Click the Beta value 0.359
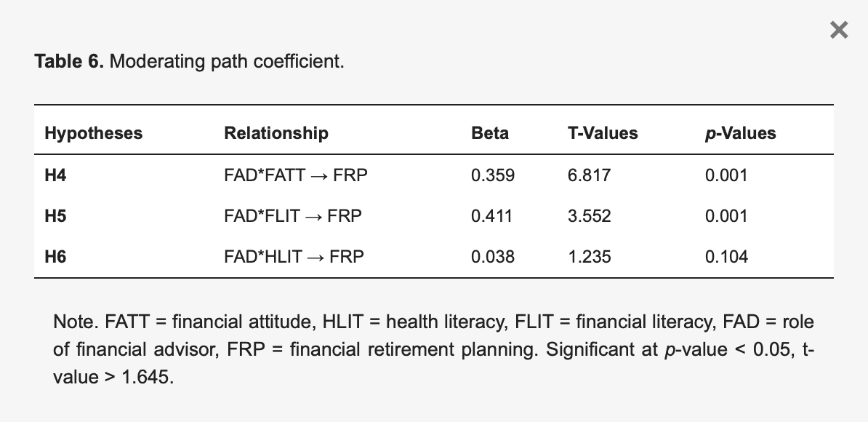The image size is (868, 422). 492,175
